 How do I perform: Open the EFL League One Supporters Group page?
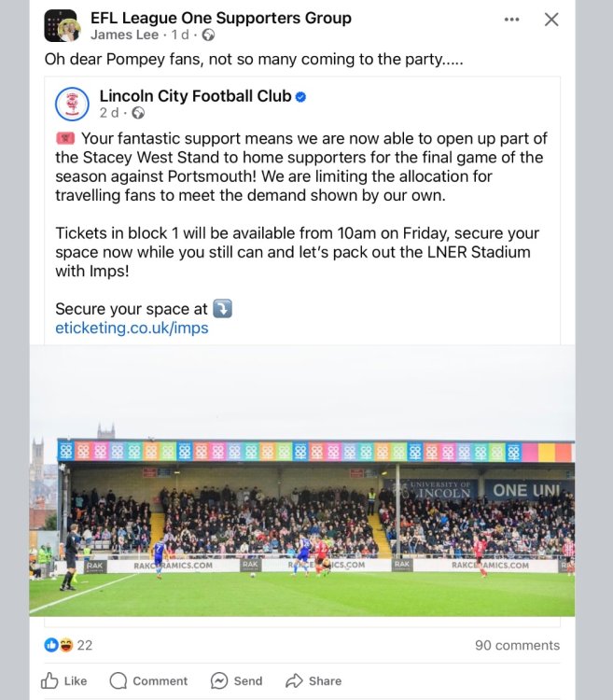coord(220,18)
